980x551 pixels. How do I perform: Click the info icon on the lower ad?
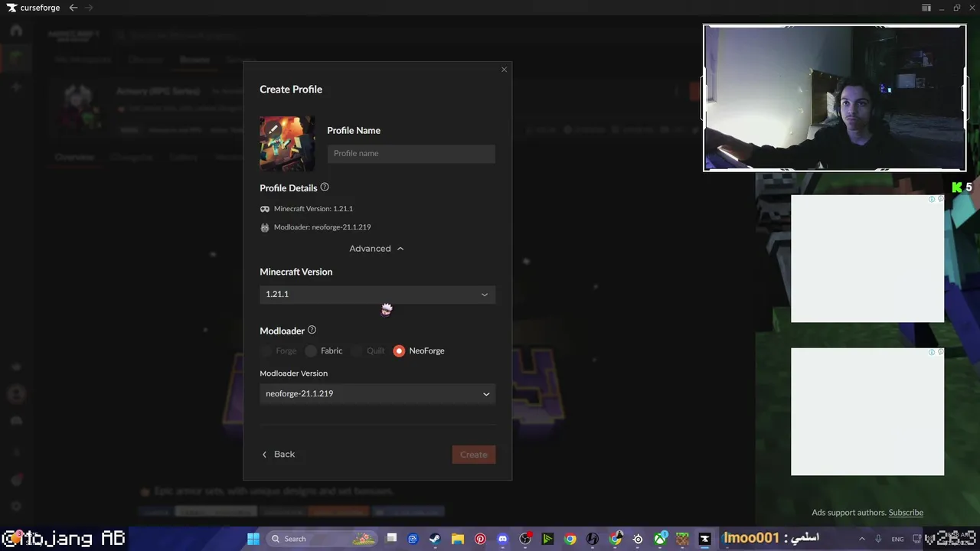click(x=932, y=352)
